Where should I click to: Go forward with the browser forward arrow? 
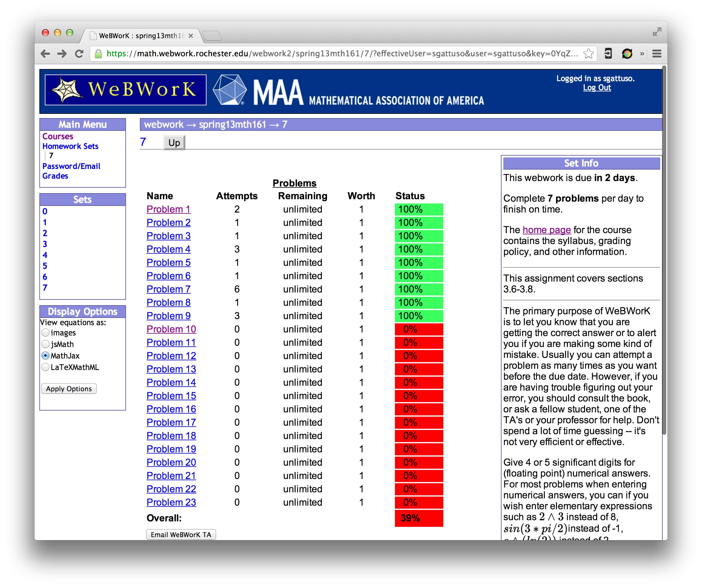(x=62, y=54)
